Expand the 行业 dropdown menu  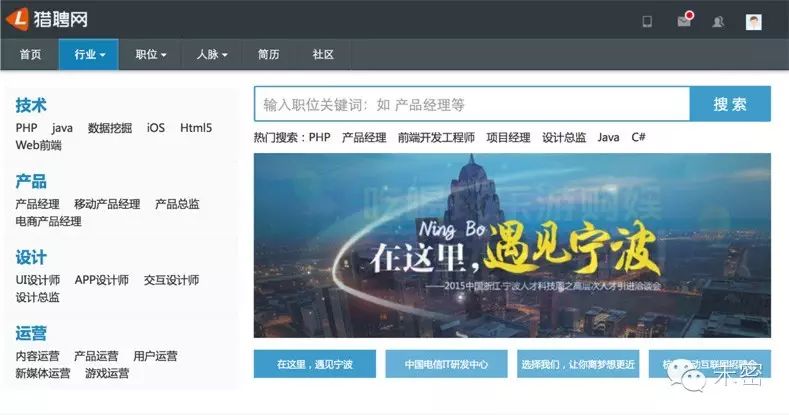coord(89,54)
